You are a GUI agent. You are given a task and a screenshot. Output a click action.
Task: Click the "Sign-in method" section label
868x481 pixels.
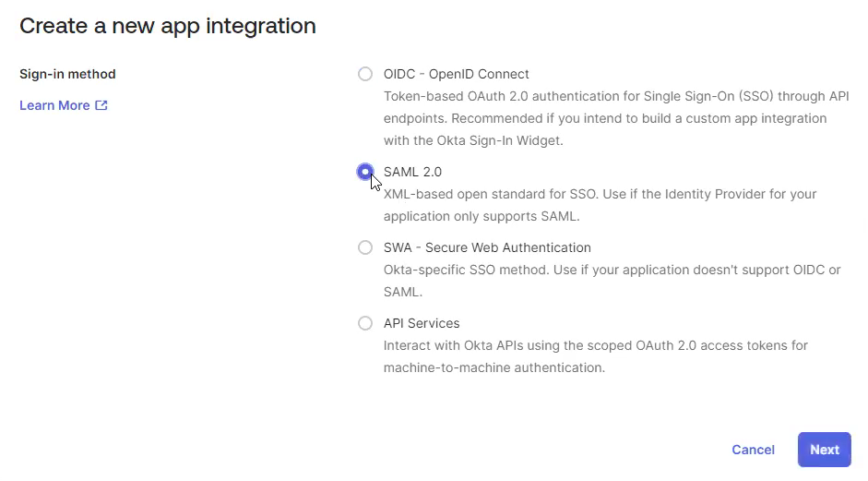(67, 74)
